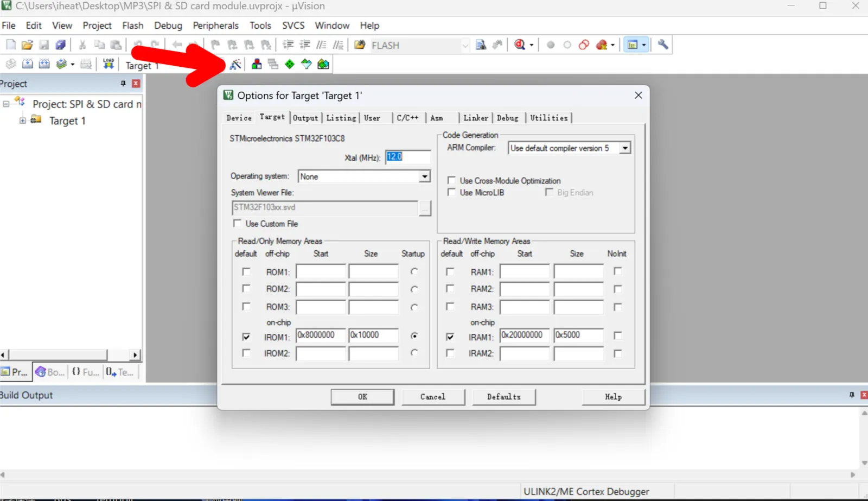Click the Manage Multi-Project Workspace icon
This screenshot has height=501, width=868.
coord(273,64)
